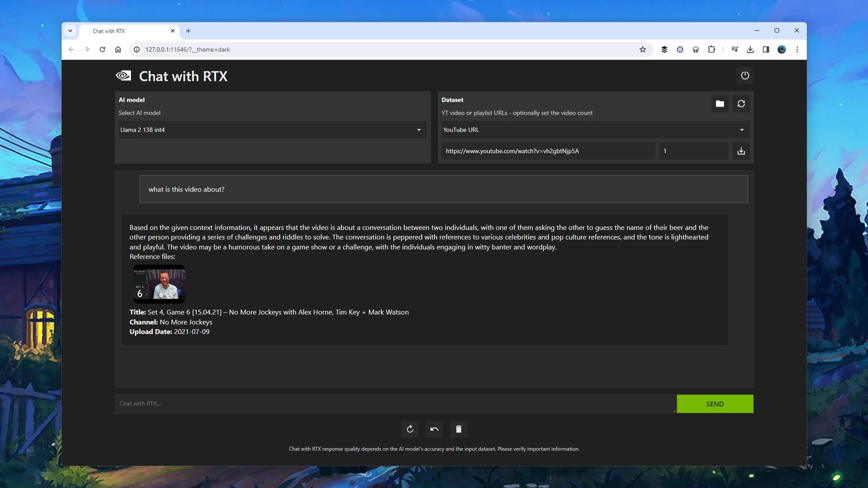Image resolution: width=868 pixels, height=488 pixels.
Task: Click the Dataset panel label
Action: [452, 100]
